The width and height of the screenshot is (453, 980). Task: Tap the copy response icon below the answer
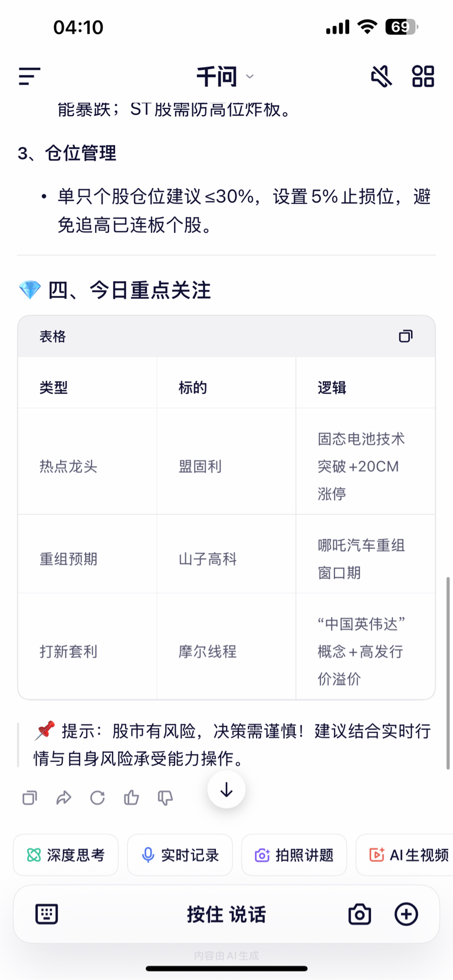click(x=29, y=798)
